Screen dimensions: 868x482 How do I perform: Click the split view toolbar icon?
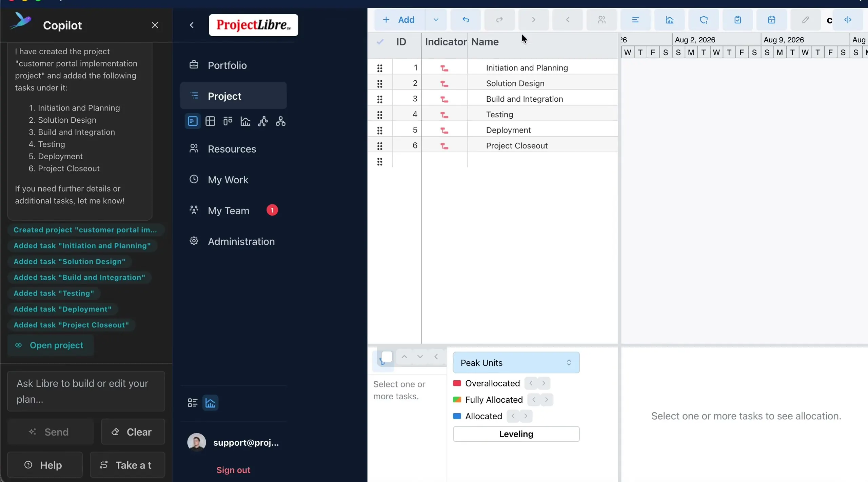pos(848,20)
